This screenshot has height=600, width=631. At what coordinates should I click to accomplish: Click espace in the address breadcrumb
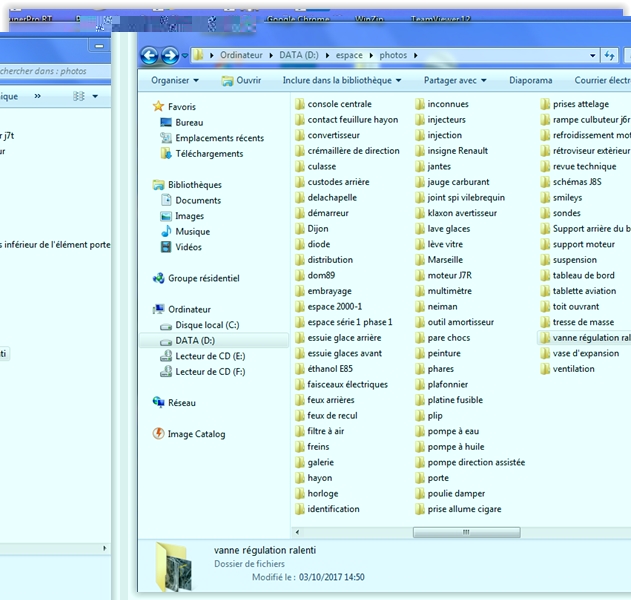(349, 55)
